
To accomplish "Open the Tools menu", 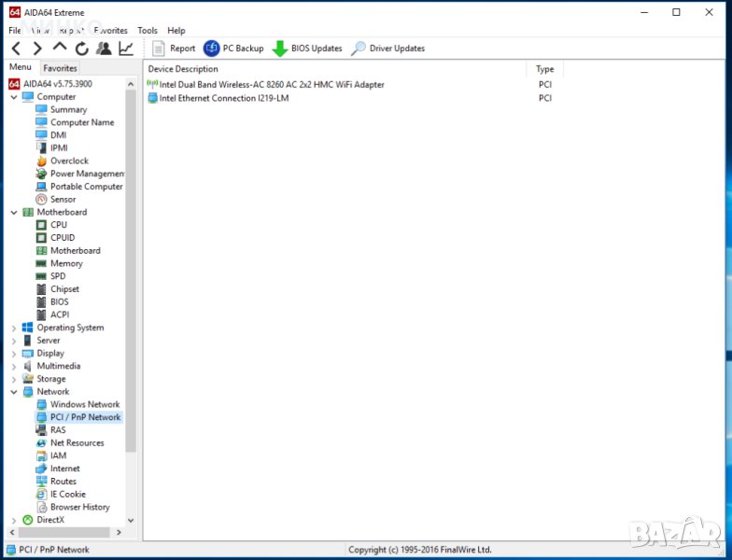I will (x=148, y=31).
